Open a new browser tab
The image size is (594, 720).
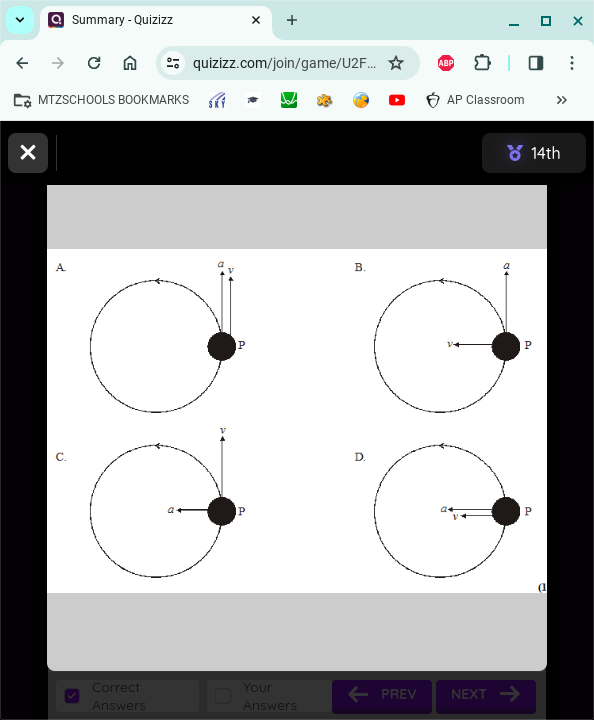tap(291, 20)
